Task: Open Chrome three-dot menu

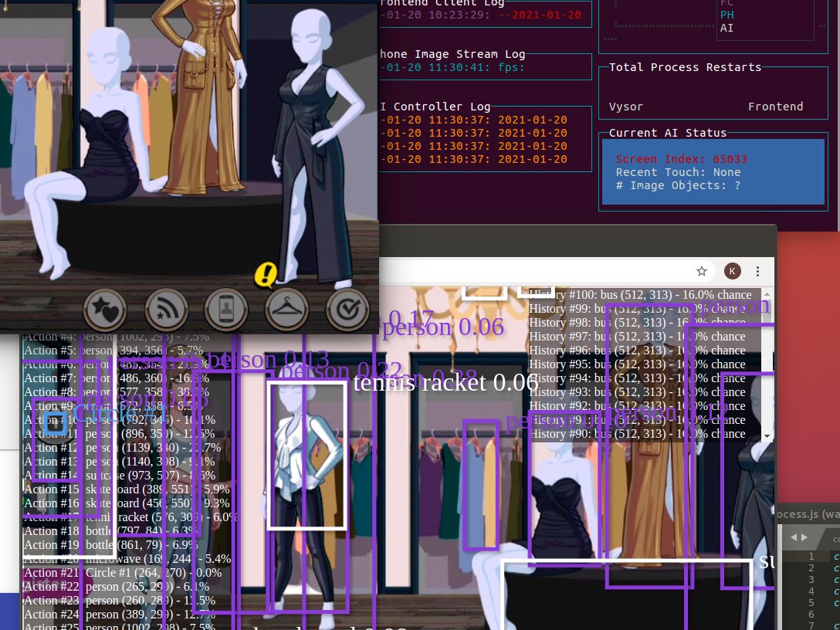Action: point(757,271)
